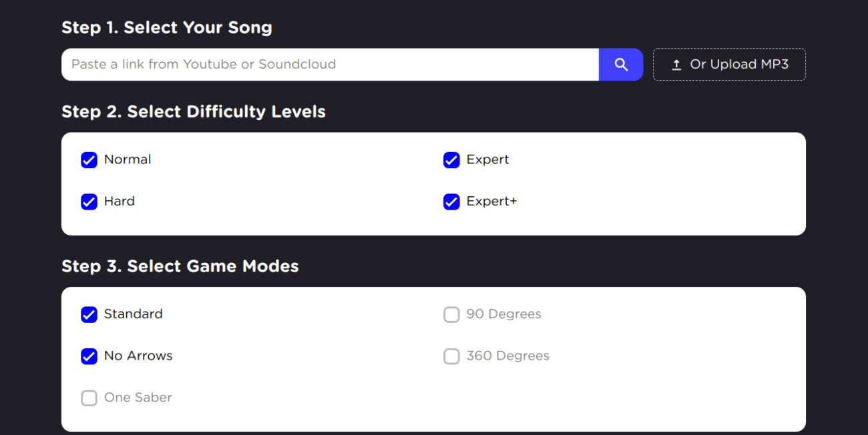Untick the Expert+ difficulty checkbox
The width and height of the screenshot is (868, 435).
point(451,201)
